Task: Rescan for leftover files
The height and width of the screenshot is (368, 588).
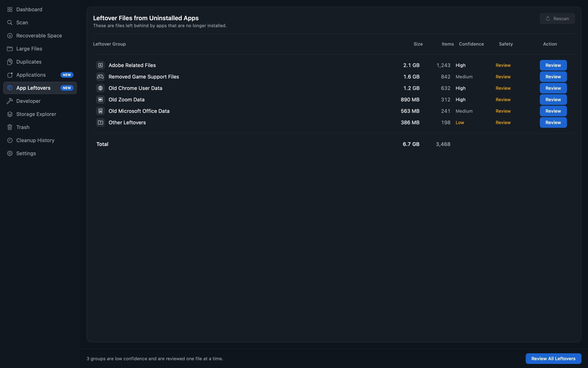Action: [x=557, y=18]
